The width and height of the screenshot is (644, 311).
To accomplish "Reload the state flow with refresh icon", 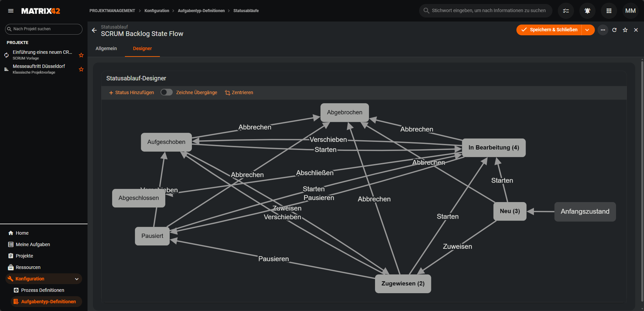I will (x=614, y=30).
